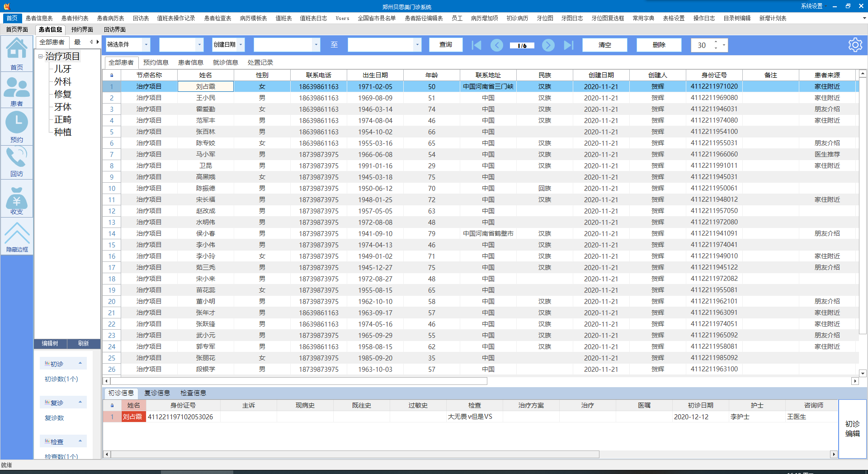This screenshot has width=868, height=474.
Task: Open the 患者信息表 menu
Action: [39, 18]
